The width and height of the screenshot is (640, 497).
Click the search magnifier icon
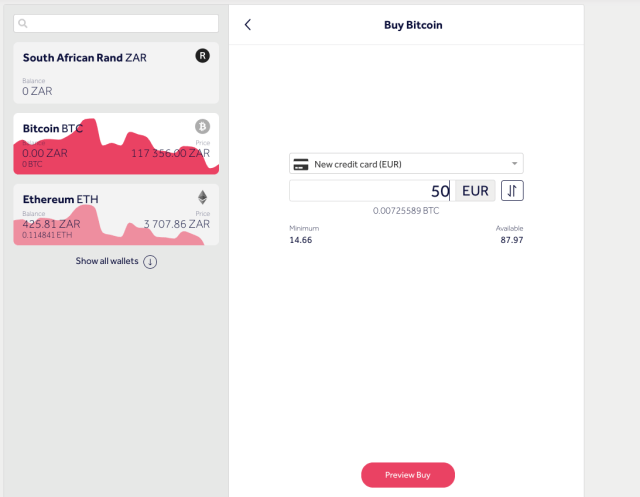(23, 22)
